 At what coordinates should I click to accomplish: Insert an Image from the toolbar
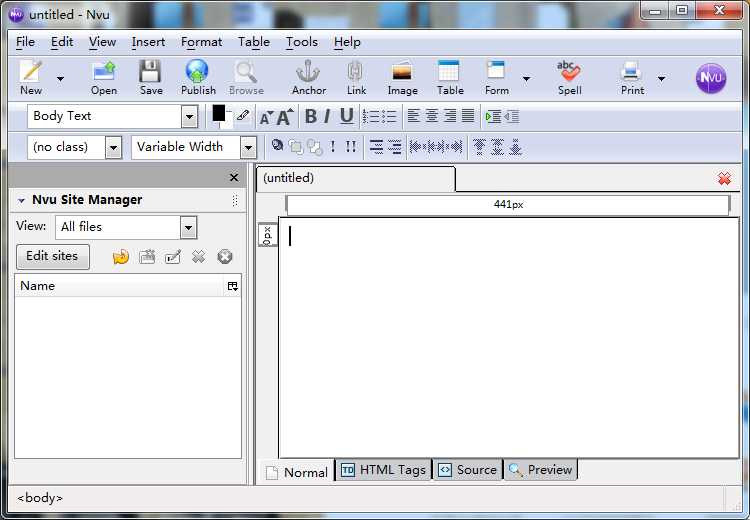[x=402, y=77]
